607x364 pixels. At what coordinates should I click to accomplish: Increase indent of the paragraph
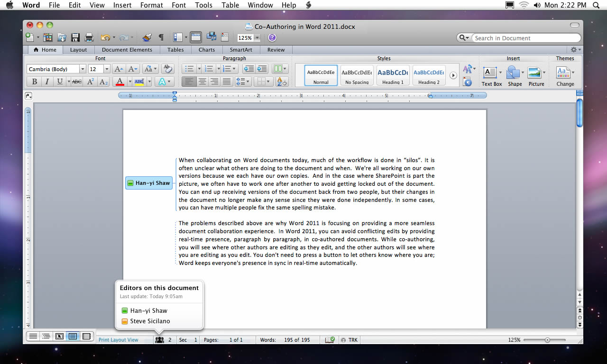point(262,69)
